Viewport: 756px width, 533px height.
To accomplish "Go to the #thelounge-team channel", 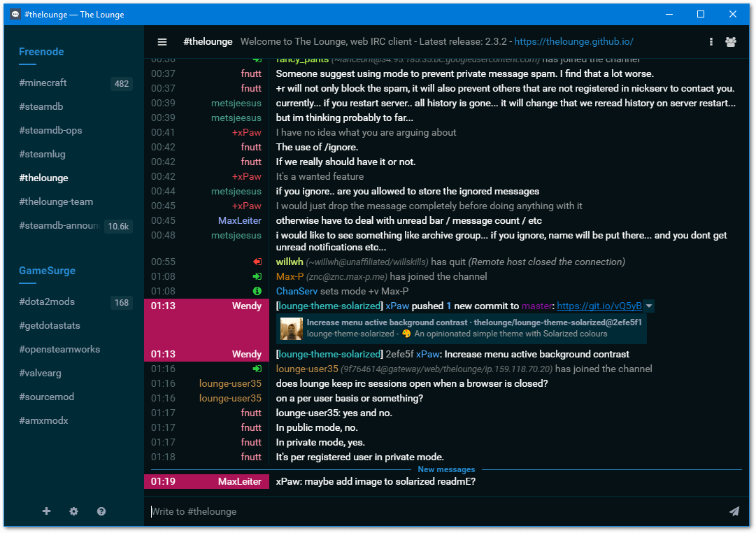I will coord(56,201).
